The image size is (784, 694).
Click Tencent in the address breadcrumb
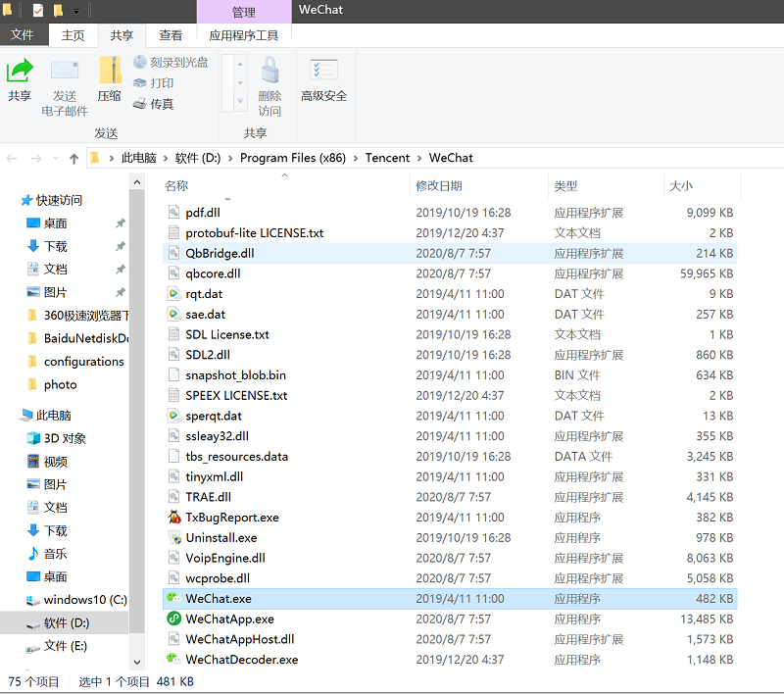tap(390, 158)
